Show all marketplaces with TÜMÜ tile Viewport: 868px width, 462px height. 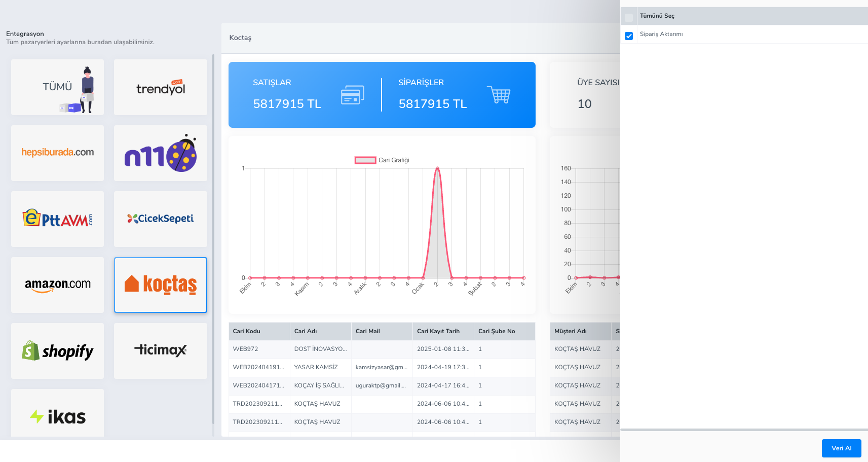(x=57, y=87)
